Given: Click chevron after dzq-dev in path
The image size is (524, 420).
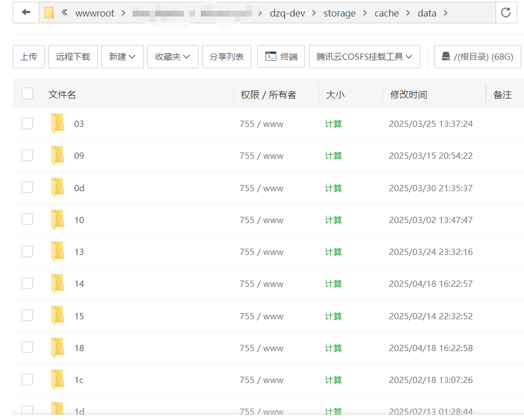Looking at the screenshot, I should [x=314, y=13].
